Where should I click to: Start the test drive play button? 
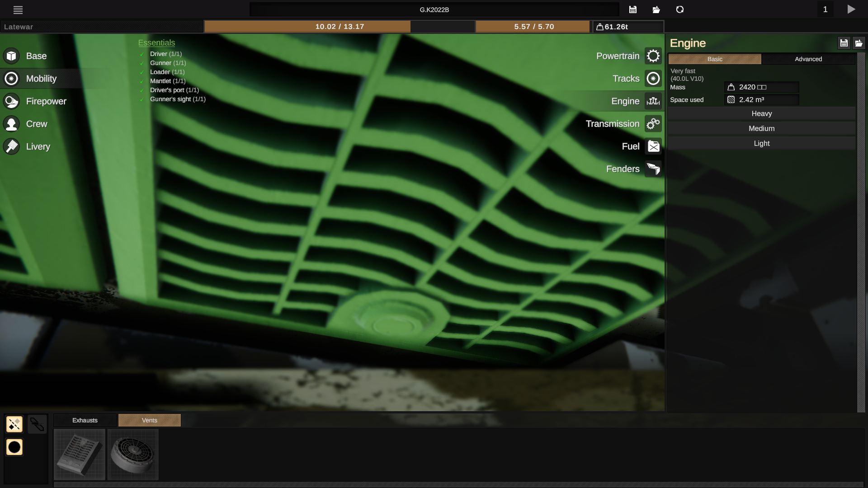click(x=851, y=9)
